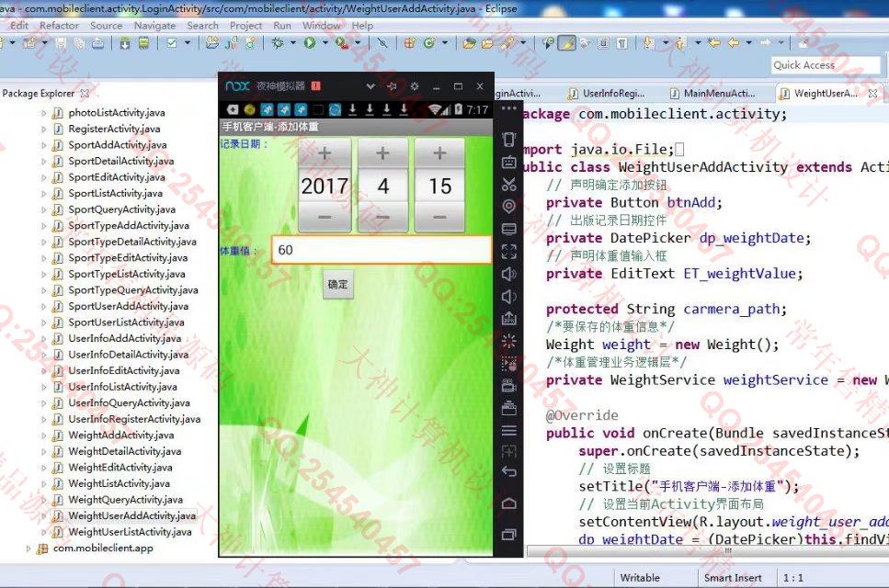Image resolution: width=889 pixels, height=588 pixels.
Task: Click Nox fullscreen icon in sidebar
Action: (508, 252)
